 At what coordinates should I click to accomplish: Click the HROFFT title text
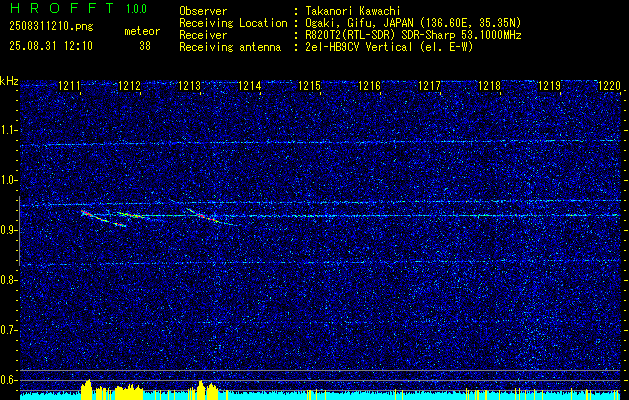63,8
